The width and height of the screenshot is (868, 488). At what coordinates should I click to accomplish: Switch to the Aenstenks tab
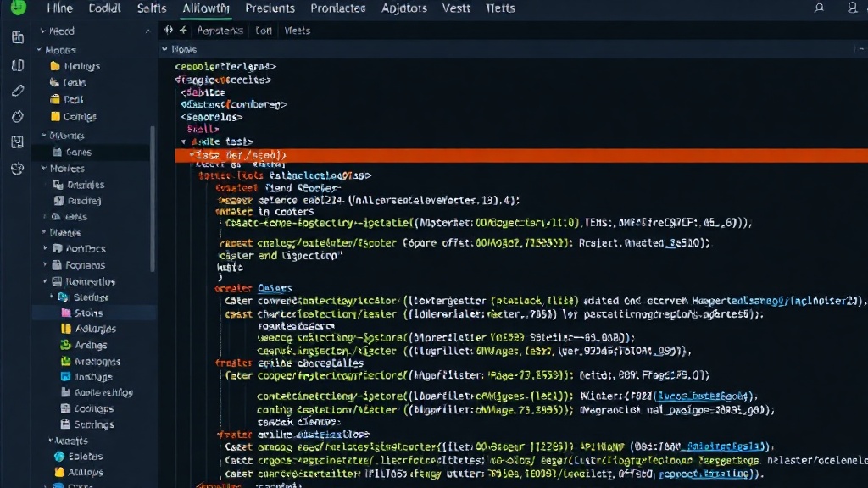tap(220, 30)
